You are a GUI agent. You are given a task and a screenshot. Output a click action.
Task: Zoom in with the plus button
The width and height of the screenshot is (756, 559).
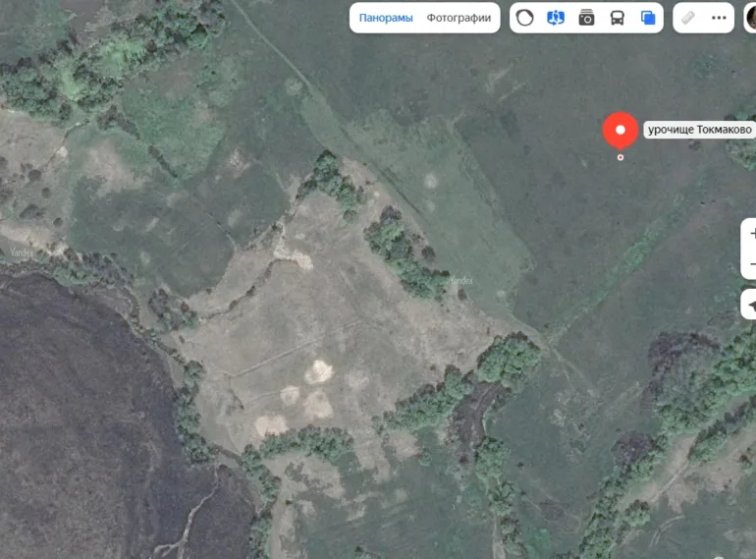coord(751,234)
